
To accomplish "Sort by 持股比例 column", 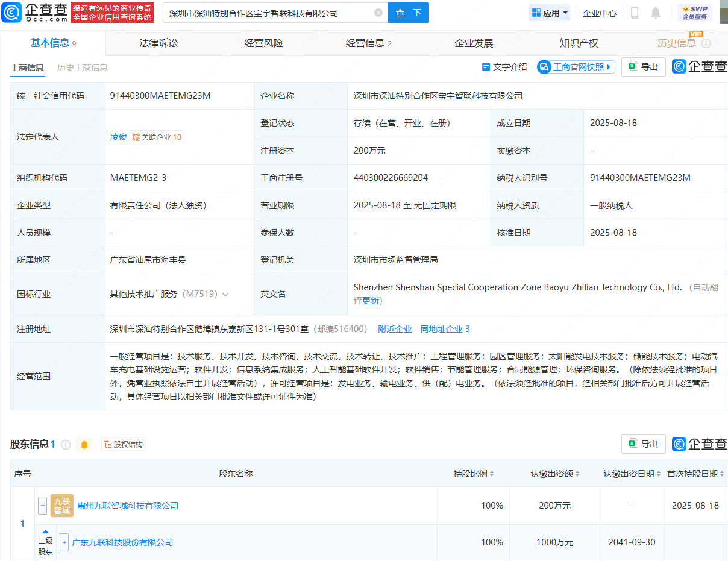I will pos(474,474).
